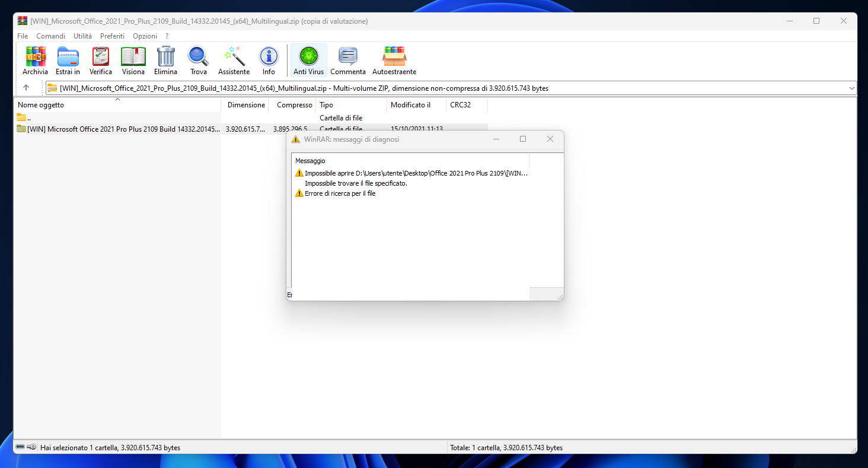Sort by Dimensione column
The image size is (868, 468).
pos(245,105)
